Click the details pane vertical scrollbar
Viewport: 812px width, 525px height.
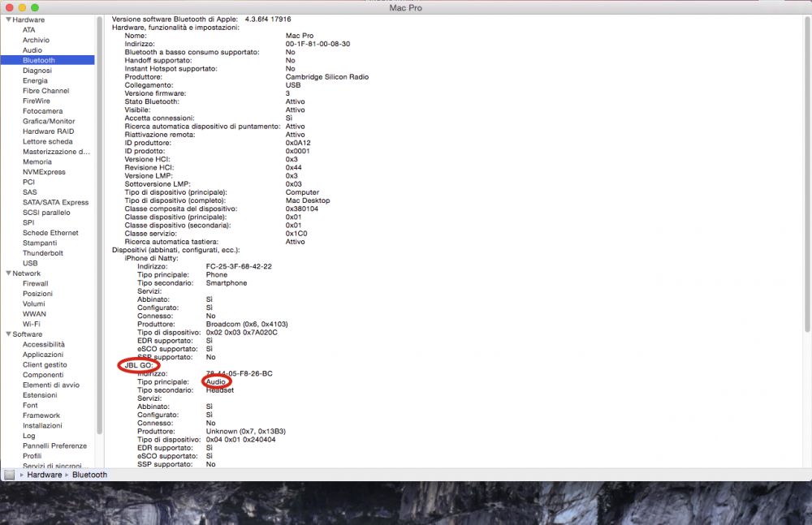[807, 174]
